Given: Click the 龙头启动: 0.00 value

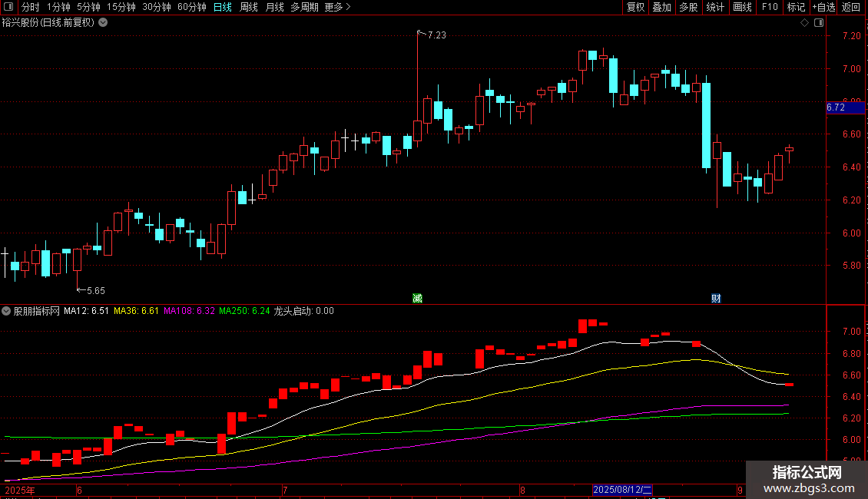Looking at the screenshot, I should pos(304,311).
